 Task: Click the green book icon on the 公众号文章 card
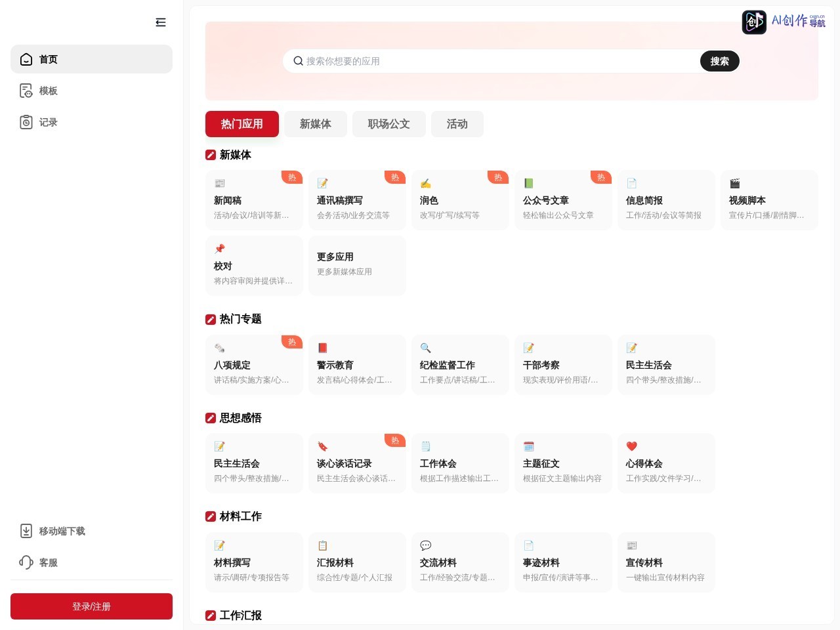pyautogui.click(x=529, y=183)
